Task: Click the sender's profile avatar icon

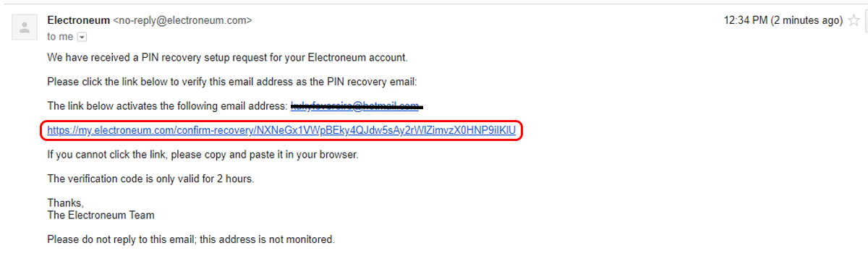Action: tap(25, 28)
